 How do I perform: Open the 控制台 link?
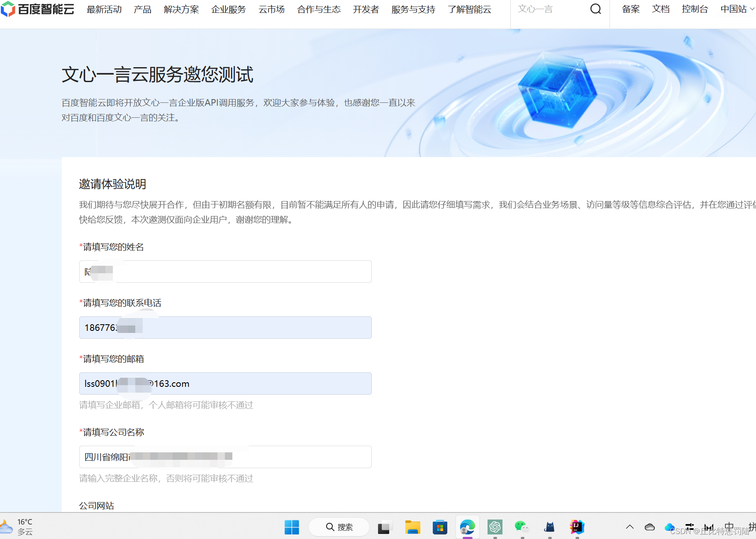(695, 9)
